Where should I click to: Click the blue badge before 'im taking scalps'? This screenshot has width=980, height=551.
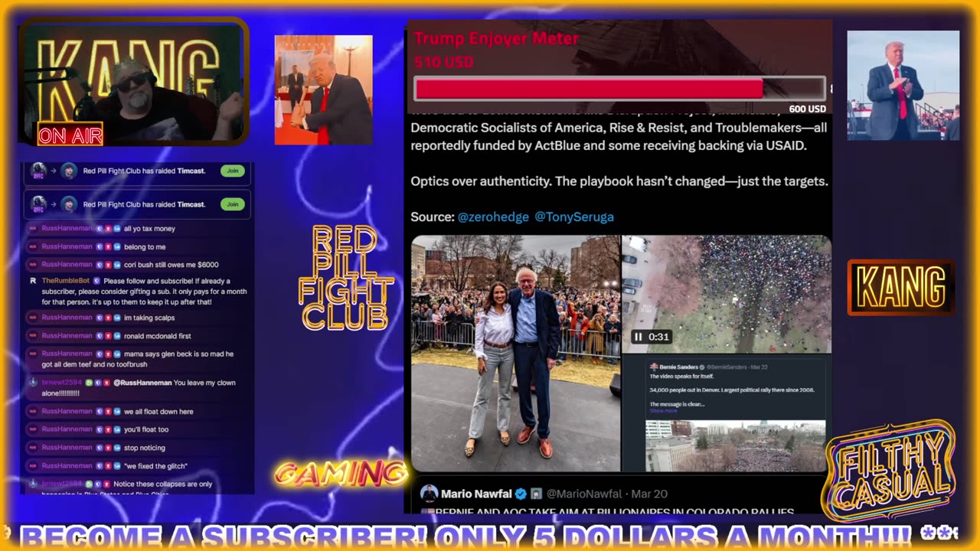click(x=117, y=318)
